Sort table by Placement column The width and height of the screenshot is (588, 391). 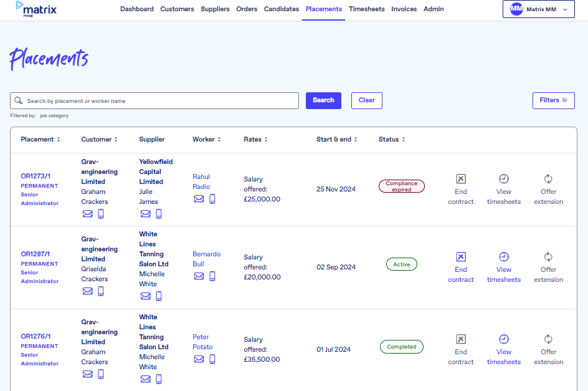(59, 139)
